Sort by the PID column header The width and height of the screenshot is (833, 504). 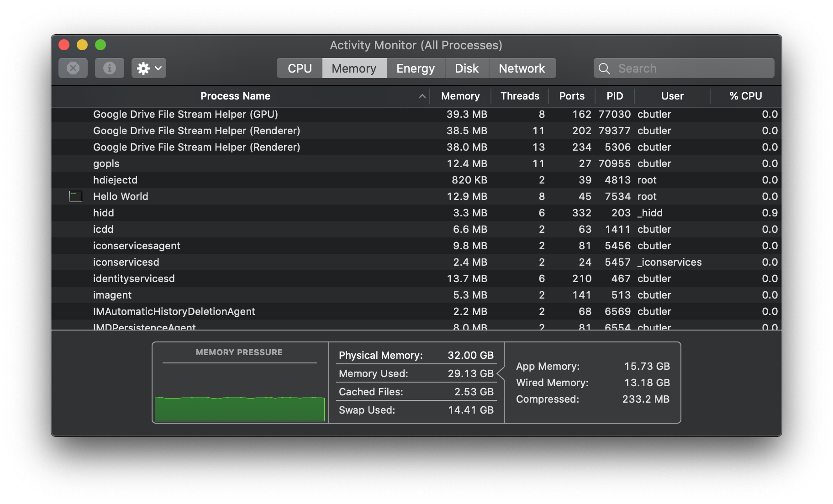[x=615, y=96]
